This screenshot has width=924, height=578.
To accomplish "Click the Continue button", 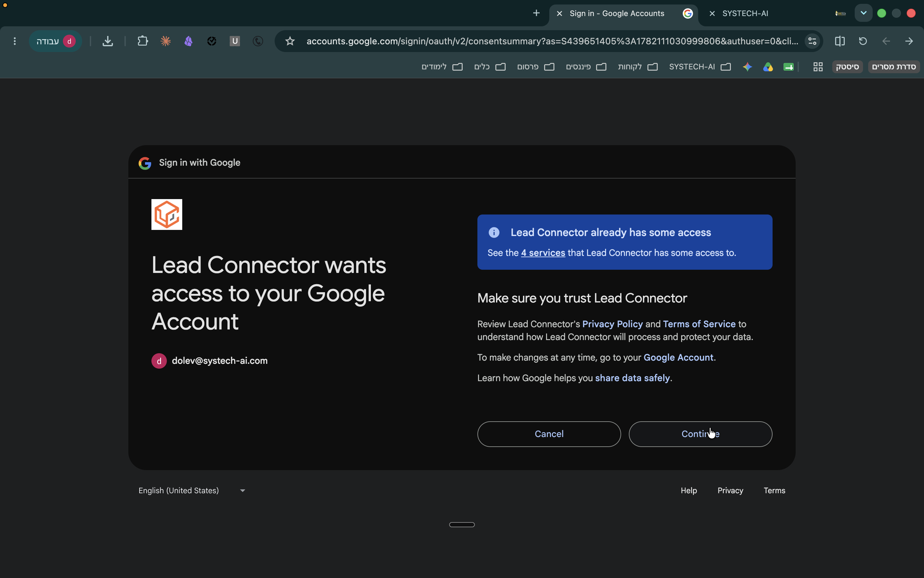I will pos(700,434).
